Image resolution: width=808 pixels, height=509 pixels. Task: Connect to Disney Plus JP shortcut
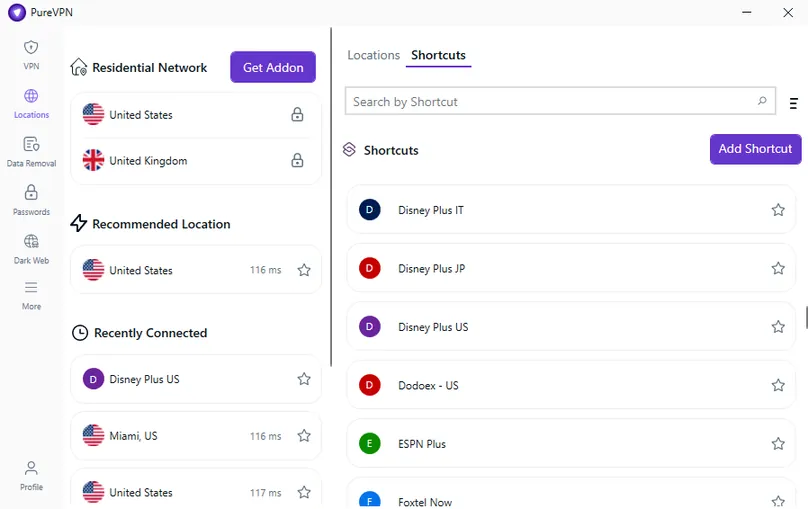[571, 268]
